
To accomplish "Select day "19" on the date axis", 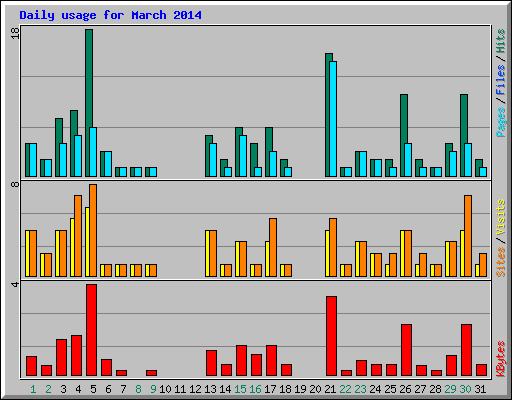I will [x=300, y=389].
